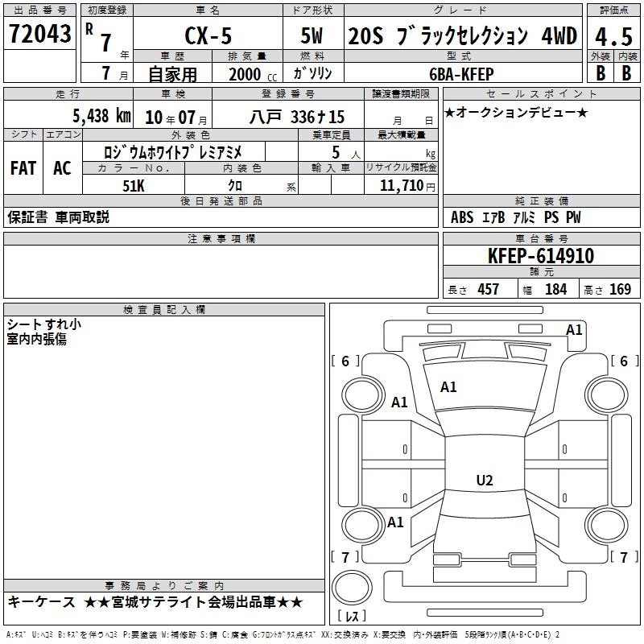Select the 評価点 header

[613, 10]
